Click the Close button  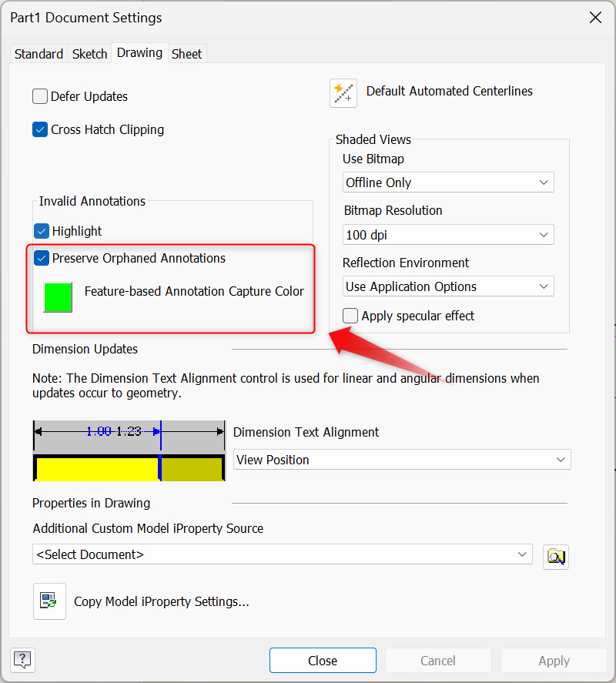click(323, 661)
